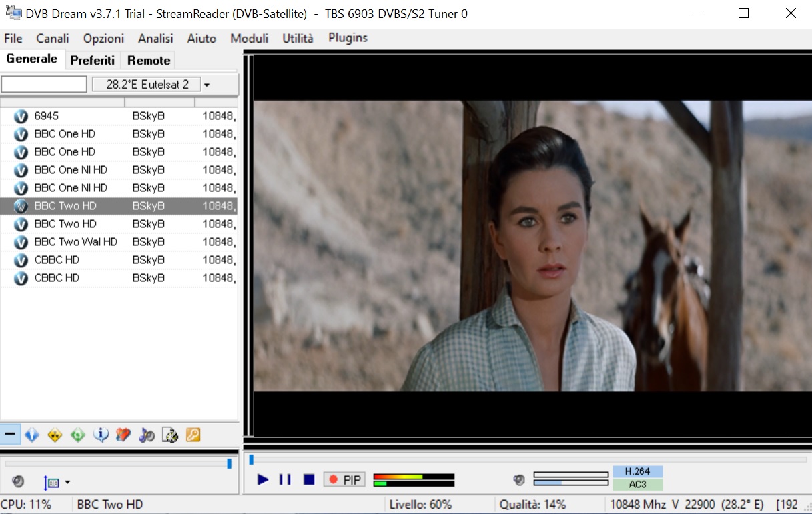
Task: Click frequency 10848 in the BBC Two Wal HD row
Action: click(x=219, y=242)
